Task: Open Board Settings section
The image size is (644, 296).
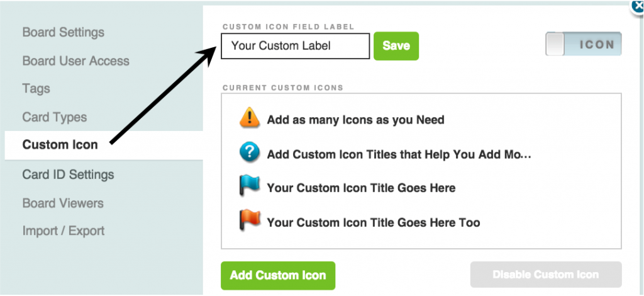Action: pos(64,32)
